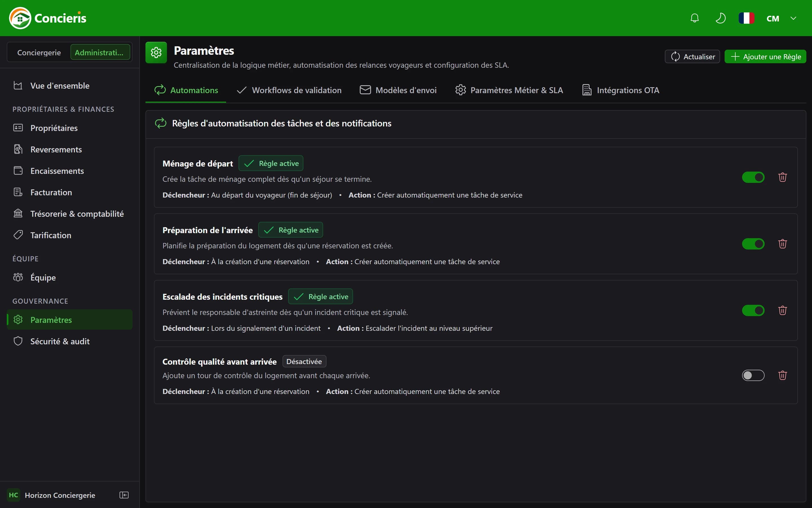The image size is (812, 508).
Task: Delete the Escalade des incidents critiques rule
Action: point(782,310)
